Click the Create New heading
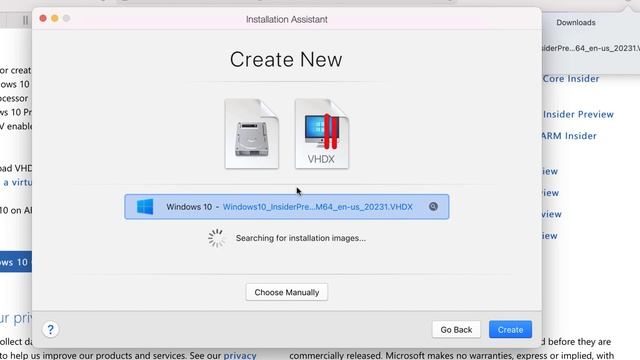Image resolution: width=640 pixels, height=360 pixels. pyautogui.click(x=286, y=60)
